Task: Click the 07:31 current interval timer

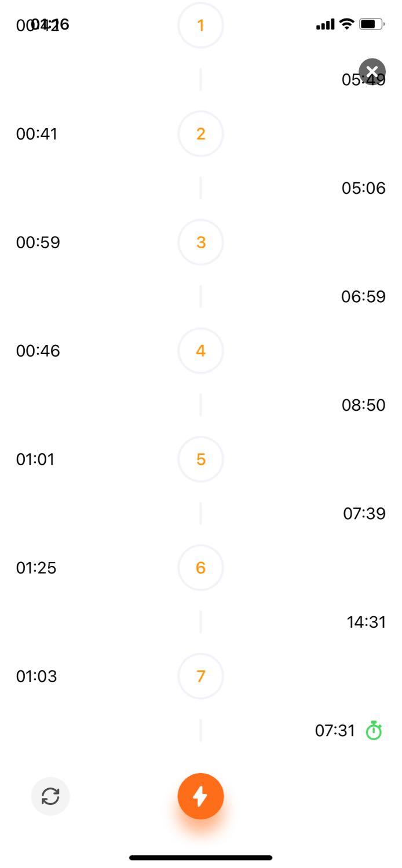Action: pyautogui.click(x=335, y=731)
